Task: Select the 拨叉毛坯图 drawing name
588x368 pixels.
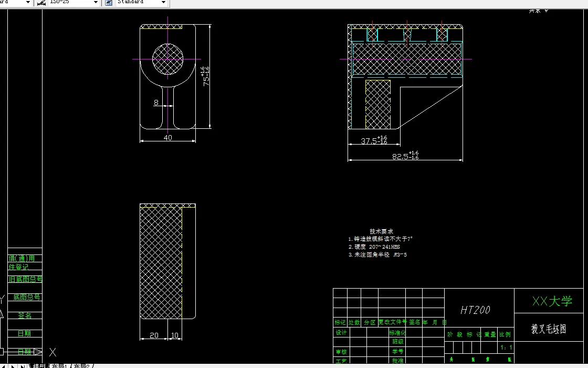Action: click(549, 329)
